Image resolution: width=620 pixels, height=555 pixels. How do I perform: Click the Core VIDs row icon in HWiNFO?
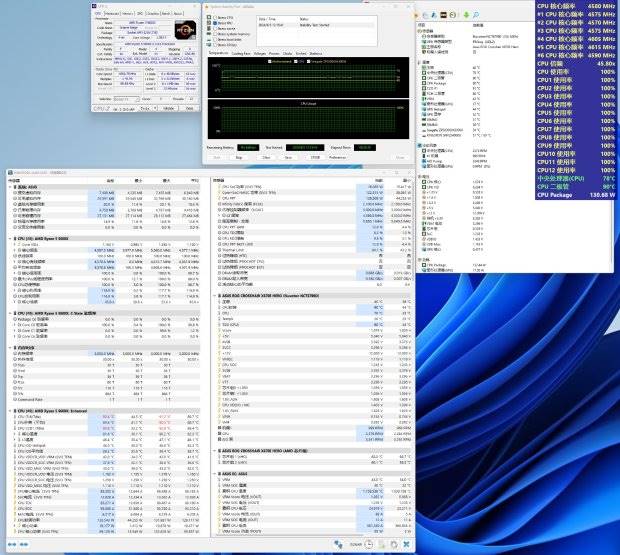pyautogui.click(x=19, y=244)
